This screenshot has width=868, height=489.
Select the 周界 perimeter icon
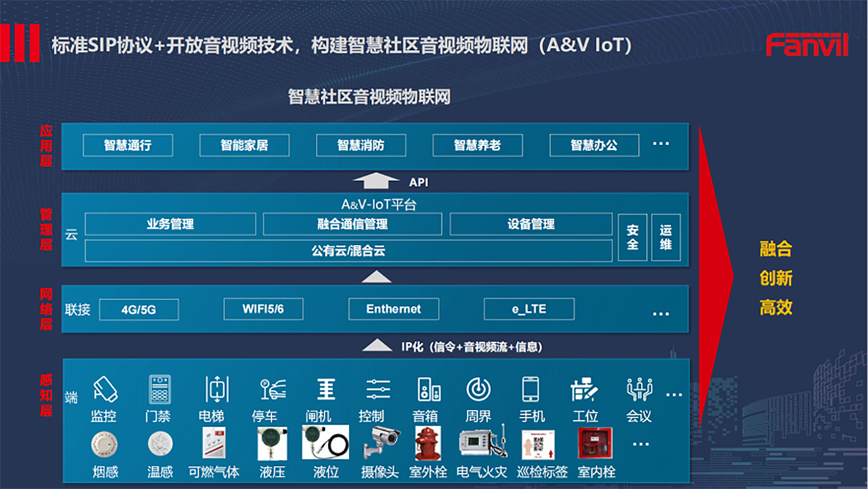[479, 389]
